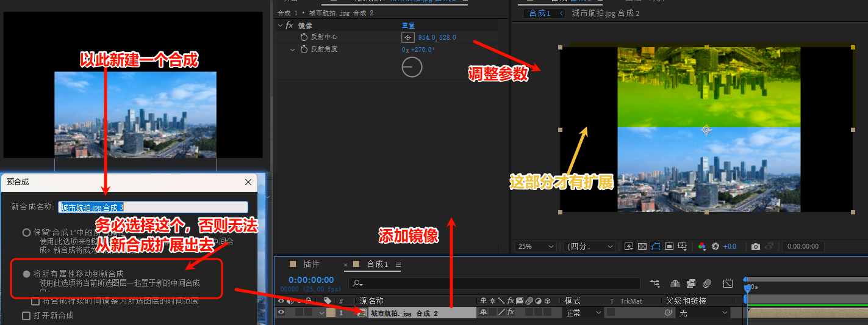Enable the 打开新合成 checkbox

pos(26,315)
